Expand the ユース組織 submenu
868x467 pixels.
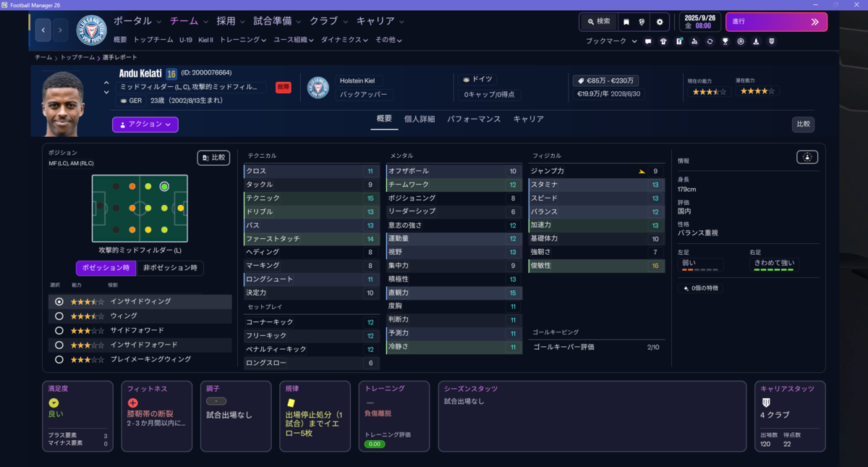[294, 41]
